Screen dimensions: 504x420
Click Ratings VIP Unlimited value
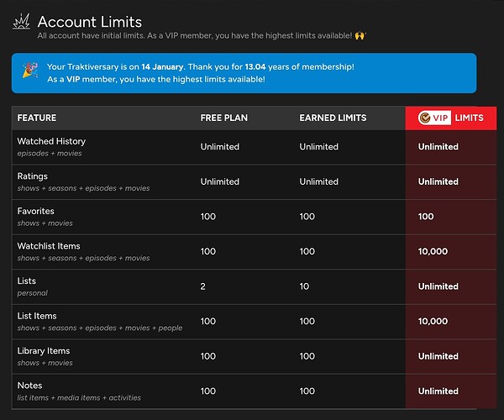coord(438,182)
